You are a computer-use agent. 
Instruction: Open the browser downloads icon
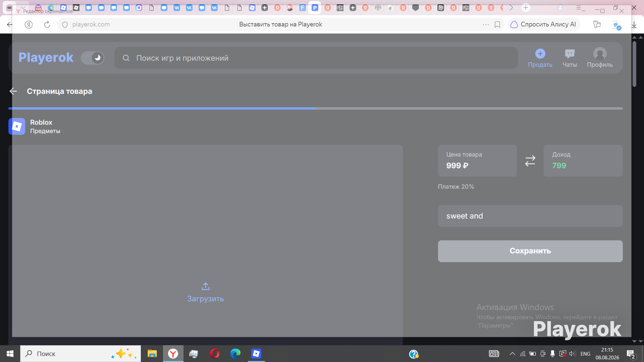[634, 25]
